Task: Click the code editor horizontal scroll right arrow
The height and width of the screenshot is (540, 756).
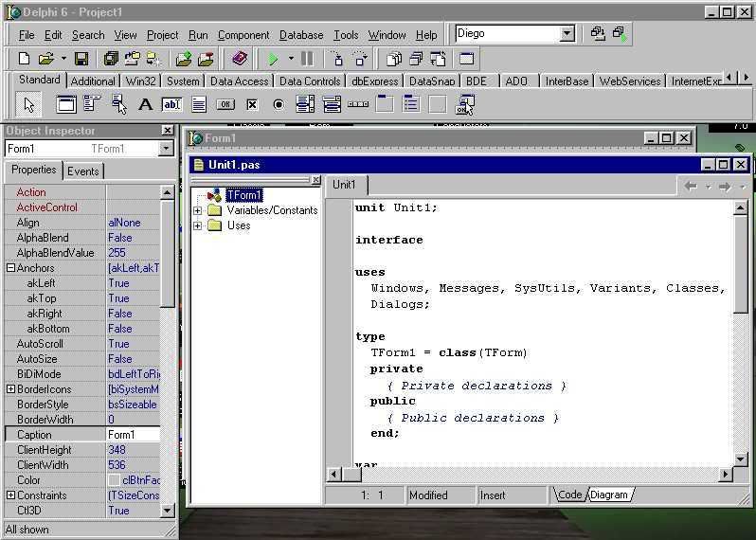Action: 725,475
